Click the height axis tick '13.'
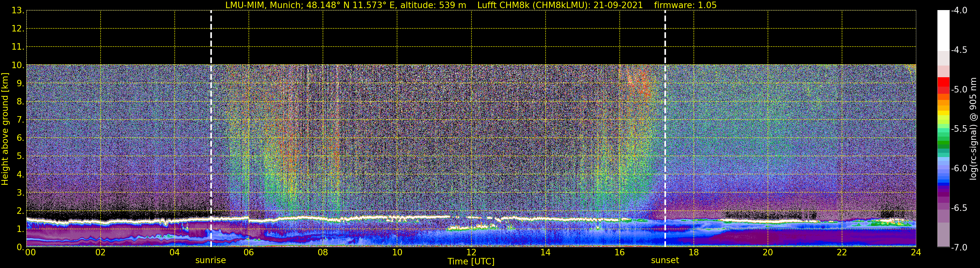The height and width of the screenshot is (268, 980). pyautogui.click(x=18, y=11)
